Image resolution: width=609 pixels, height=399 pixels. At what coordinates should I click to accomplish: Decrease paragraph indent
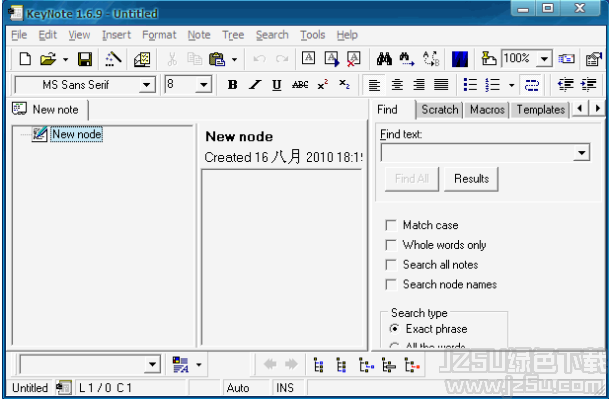point(566,84)
